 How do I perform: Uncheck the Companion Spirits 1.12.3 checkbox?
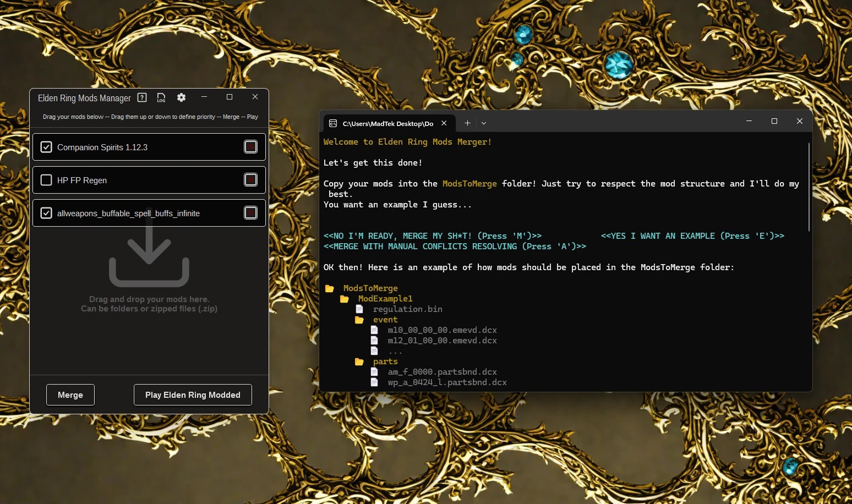point(46,147)
